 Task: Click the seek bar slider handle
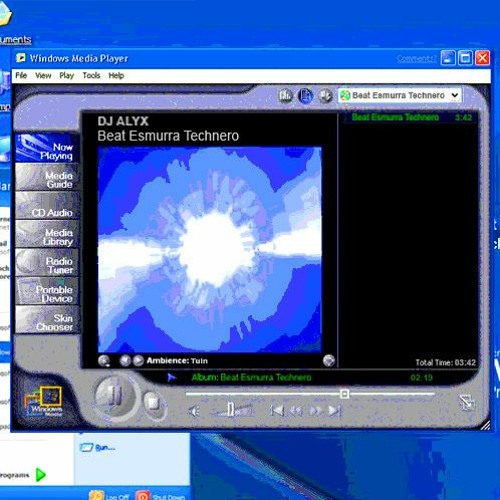pyautogui.click(x=345, y=394)
